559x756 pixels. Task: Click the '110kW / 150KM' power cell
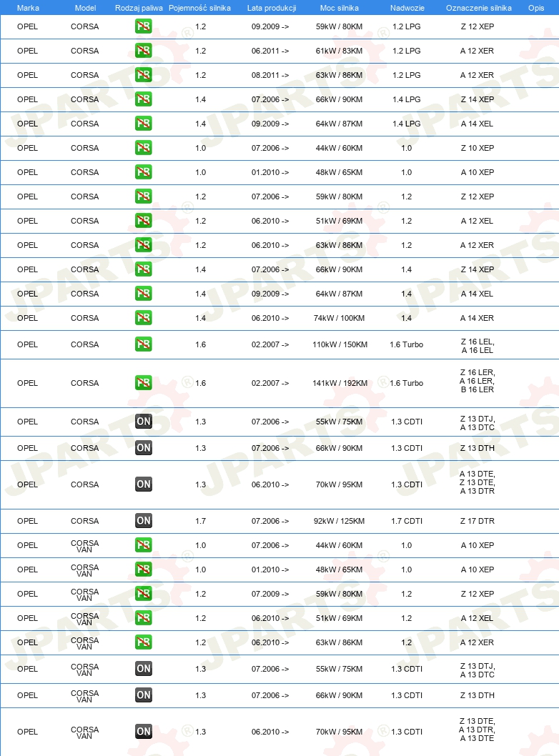[x=340, y=344]
